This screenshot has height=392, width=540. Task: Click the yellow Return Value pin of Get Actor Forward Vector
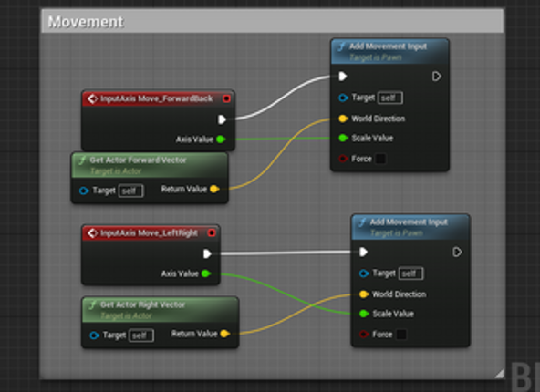(214, 189)
